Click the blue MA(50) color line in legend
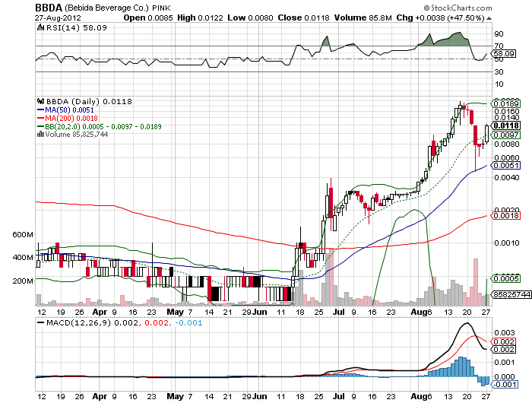This screenshot has width=532, height=403. tap(40, 109)
